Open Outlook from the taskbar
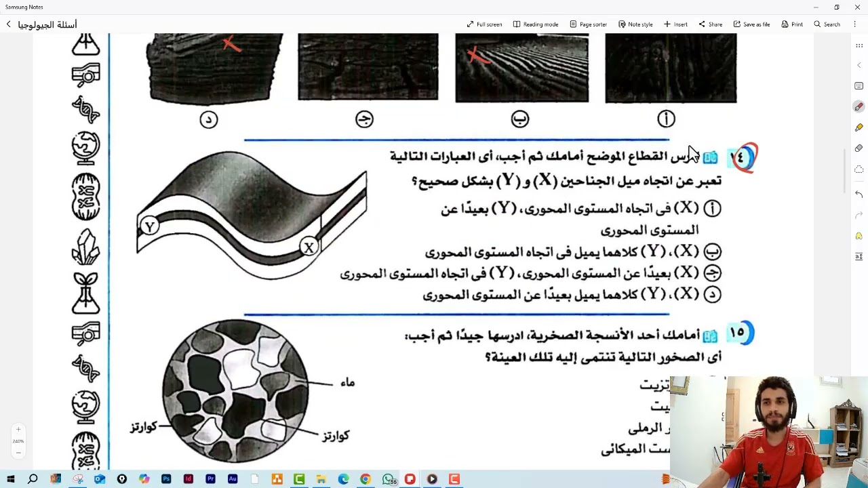Image resolution: width=868 pixels, height=488 pixels. tap(100, 479)
